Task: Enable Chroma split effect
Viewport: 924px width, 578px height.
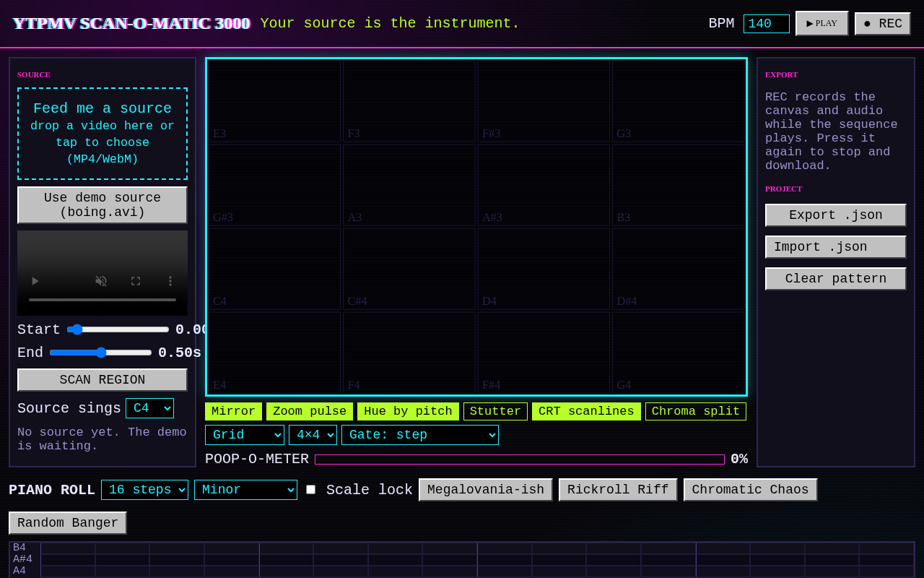Action: click(x=696, y=412)
